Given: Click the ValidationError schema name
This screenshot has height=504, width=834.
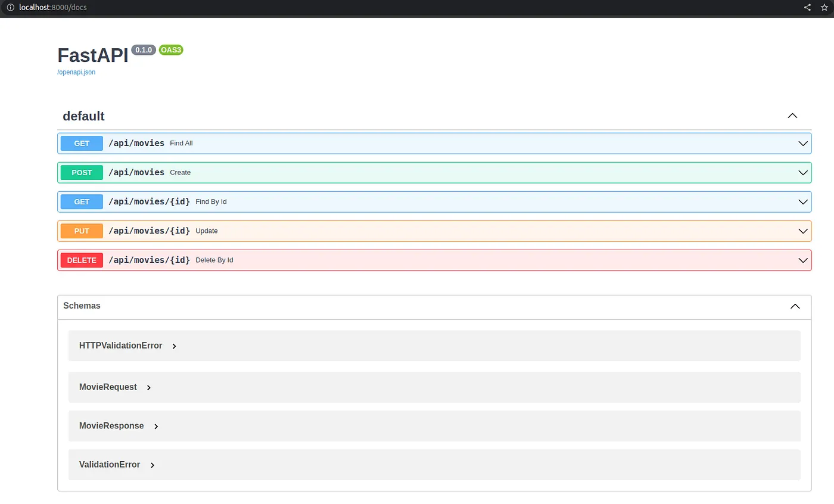Looking at the screenshot, I should (110, 465).
